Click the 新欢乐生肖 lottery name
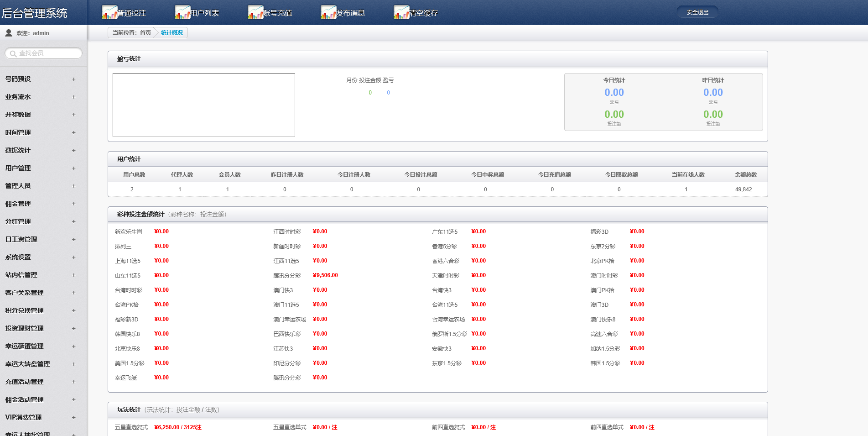868x436 pixels. pyautogui.click(x=128, y=232)
